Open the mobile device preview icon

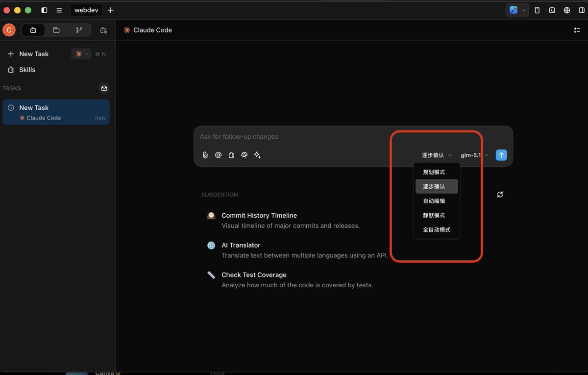pos(537,10)
